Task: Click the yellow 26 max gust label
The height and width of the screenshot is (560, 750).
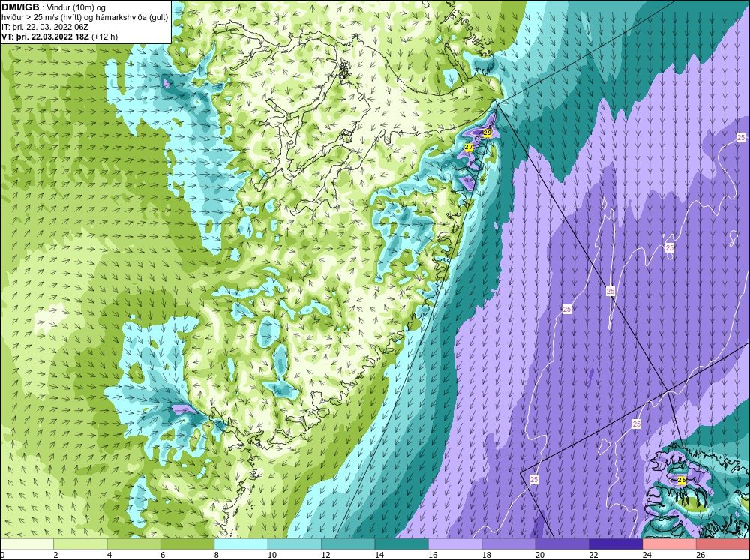Action: (682, 480)
